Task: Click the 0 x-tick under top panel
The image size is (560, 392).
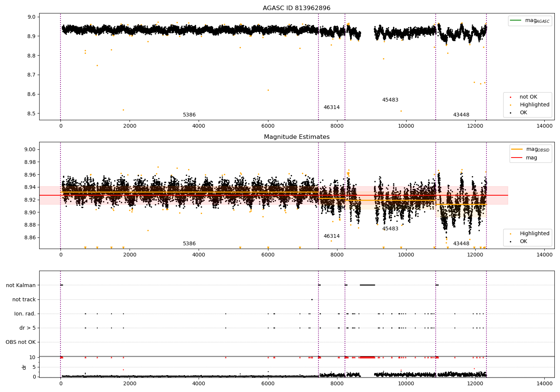Action: click(60, 126)
